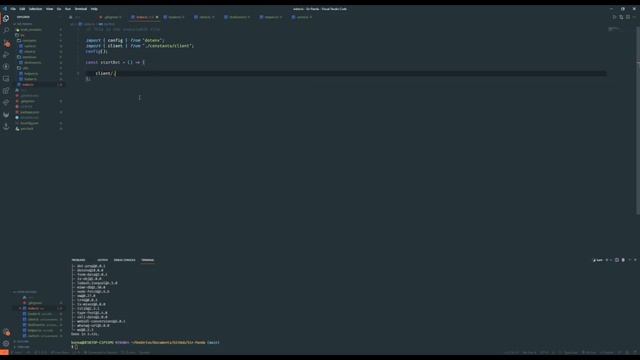Open the Remote Explorer icon in the activity bar
This screenshot has height=360, width=640.
6,78
